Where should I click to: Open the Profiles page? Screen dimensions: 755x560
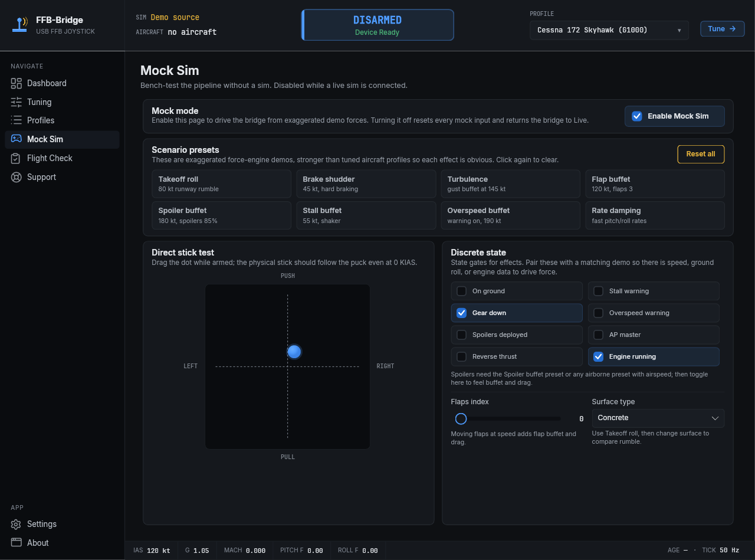point(62,120)
